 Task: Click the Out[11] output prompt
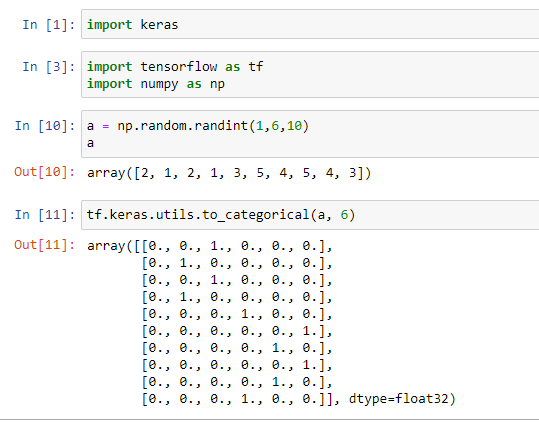pos(45,245)
